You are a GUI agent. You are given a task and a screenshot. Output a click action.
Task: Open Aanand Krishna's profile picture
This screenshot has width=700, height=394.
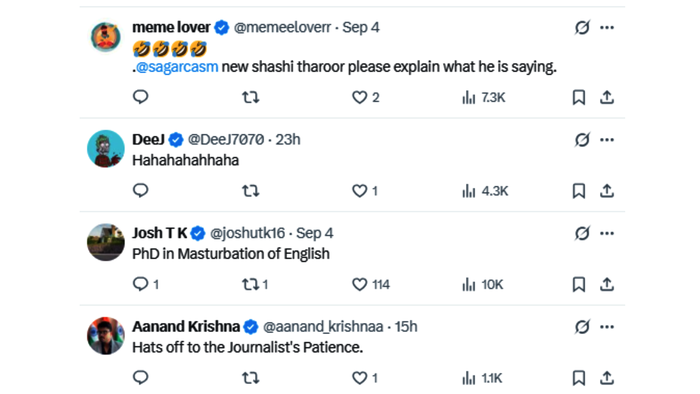click(x=106, y=336)
